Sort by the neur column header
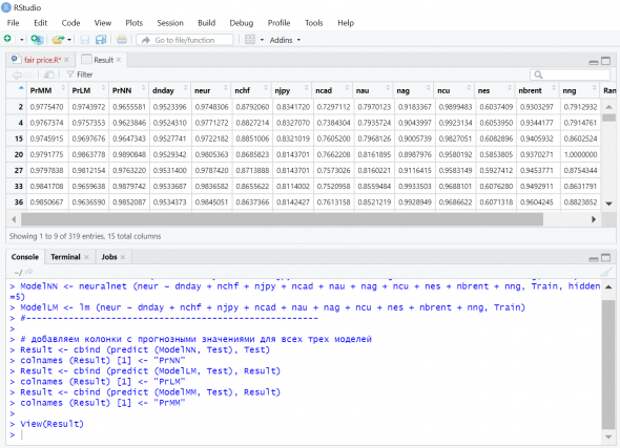 (x=210, y=91)
